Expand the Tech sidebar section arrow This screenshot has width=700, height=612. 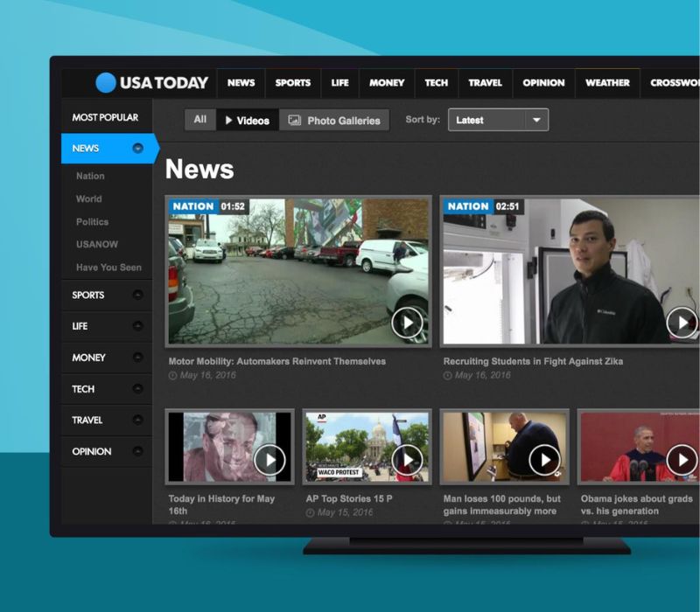(138, 389)
